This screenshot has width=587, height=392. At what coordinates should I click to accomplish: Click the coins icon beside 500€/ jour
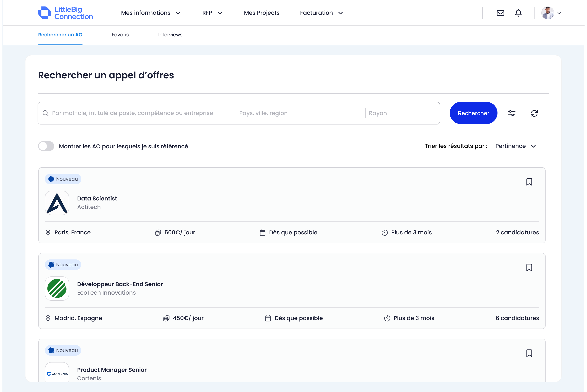(158, 233)
